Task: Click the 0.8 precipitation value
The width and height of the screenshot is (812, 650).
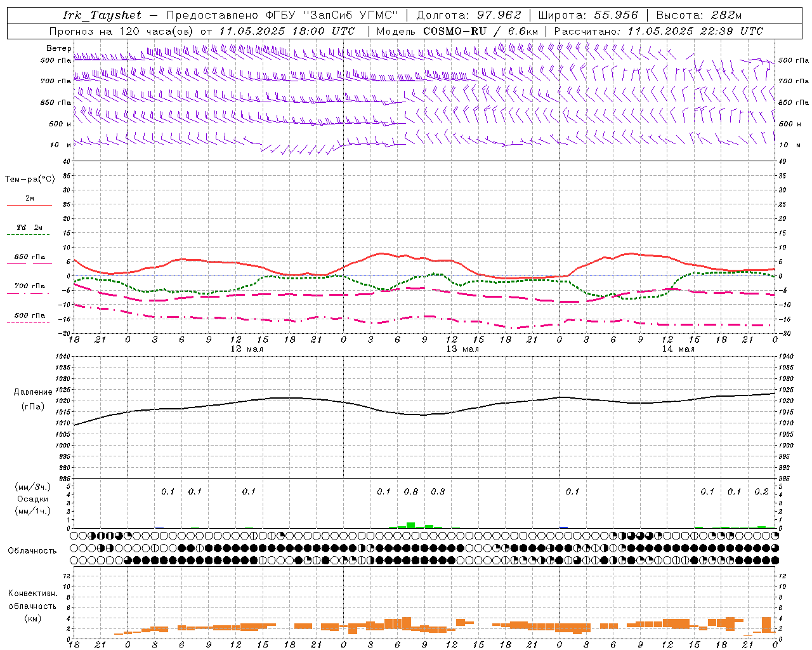Action: coord(411,491)
